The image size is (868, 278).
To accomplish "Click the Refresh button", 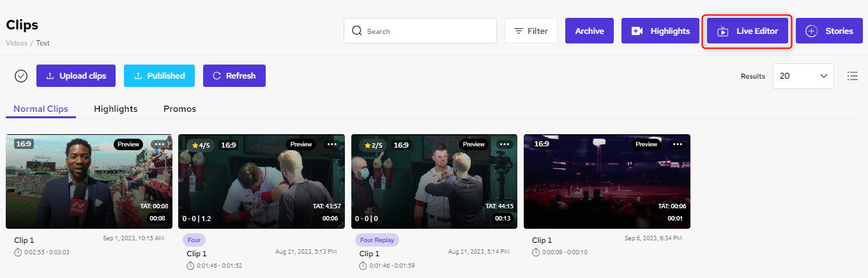I will pyautogui.click(x=234, y=75).
